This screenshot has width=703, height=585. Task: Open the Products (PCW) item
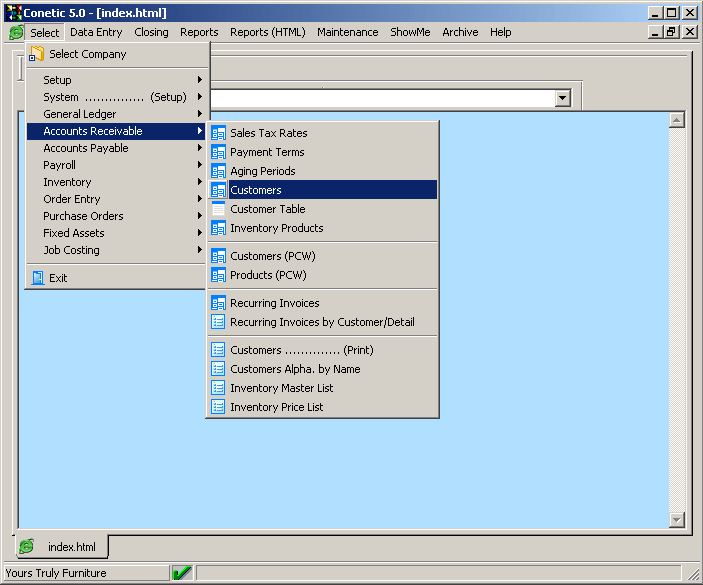(x=268, y=275)
